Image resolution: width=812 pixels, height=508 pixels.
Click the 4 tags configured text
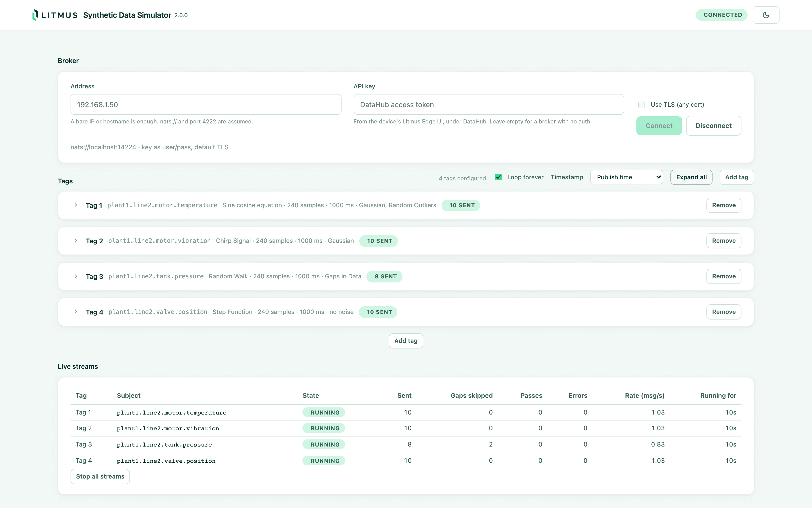462,178
